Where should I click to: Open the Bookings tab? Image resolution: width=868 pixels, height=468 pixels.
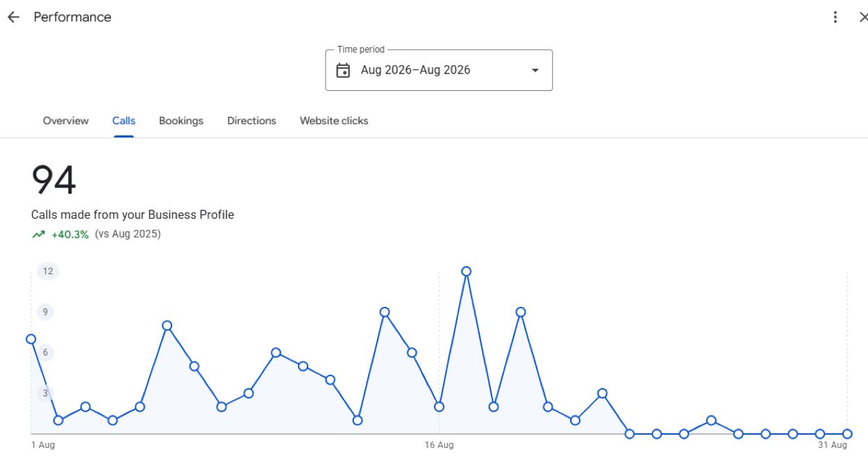181,121
